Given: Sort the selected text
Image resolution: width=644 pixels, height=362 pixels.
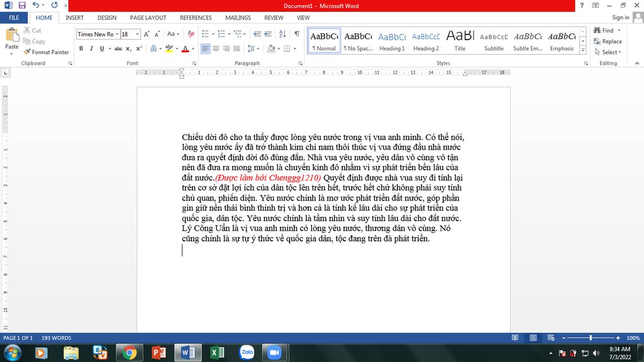Looking at the screenshot, I should tap(282, 34).
